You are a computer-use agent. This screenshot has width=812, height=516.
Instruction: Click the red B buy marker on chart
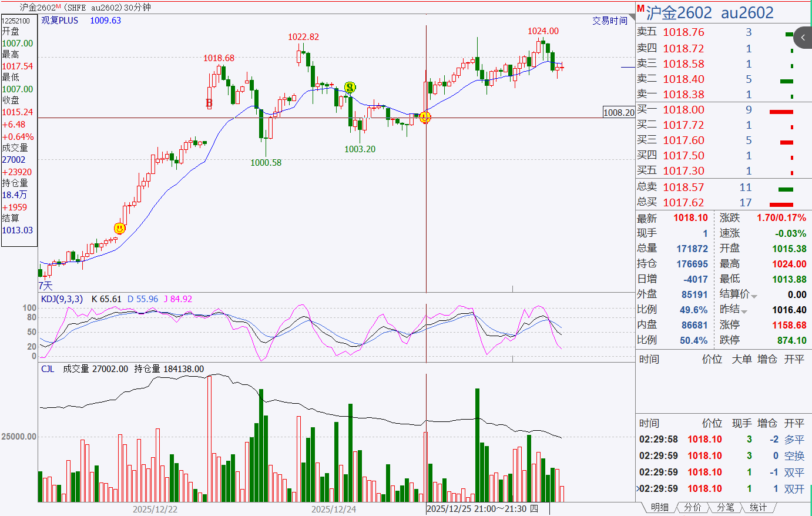209,103
